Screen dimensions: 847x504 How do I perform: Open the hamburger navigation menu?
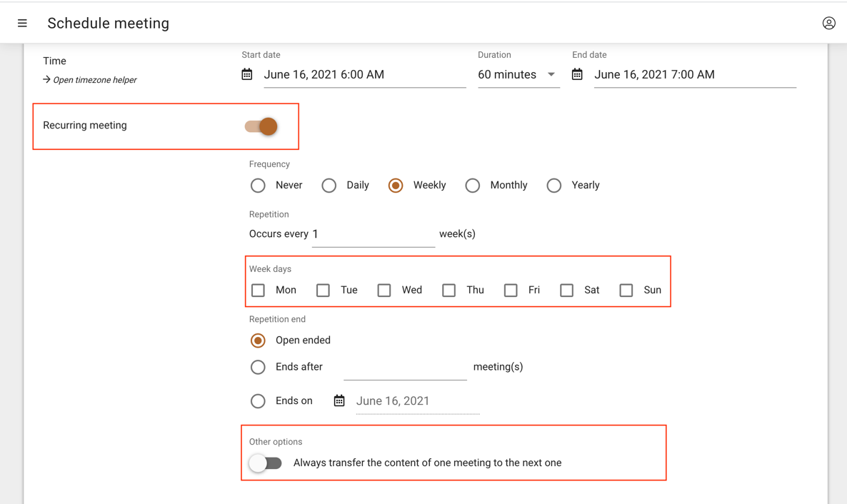coord(22,24)
